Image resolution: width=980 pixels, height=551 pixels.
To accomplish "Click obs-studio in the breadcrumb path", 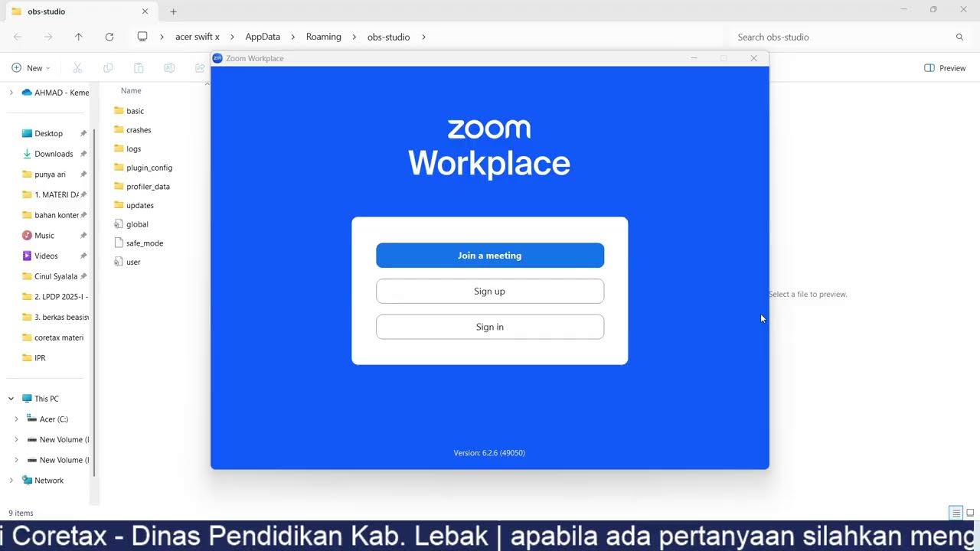I will (388, 37).
